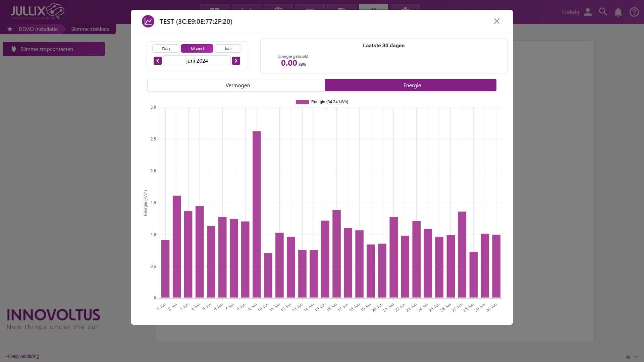Click the translate language icon
The height and width of the screenshot is (362, 644).
coord(628,357)
